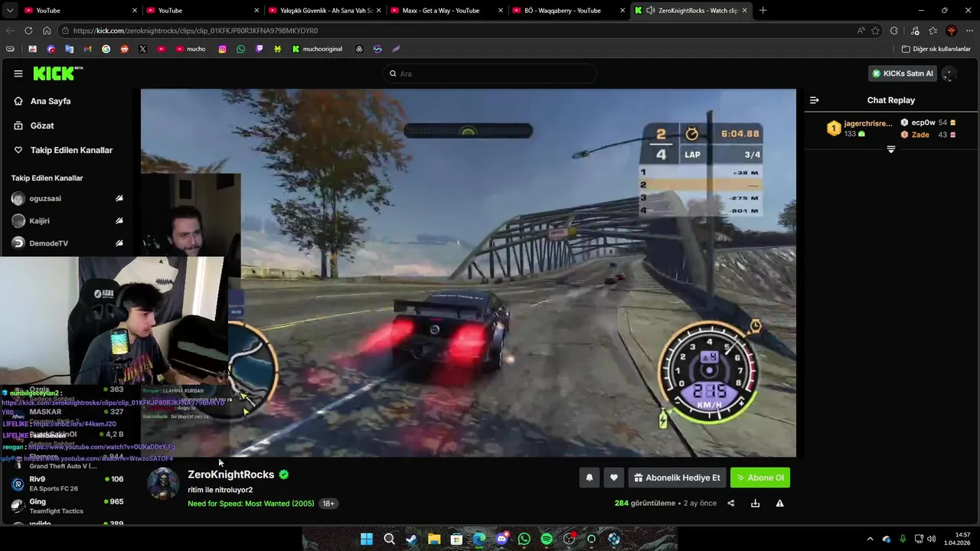This screenshot has height=551, width=980.
Task: Click the KICK logo
Action: click(x=57, y=73)
